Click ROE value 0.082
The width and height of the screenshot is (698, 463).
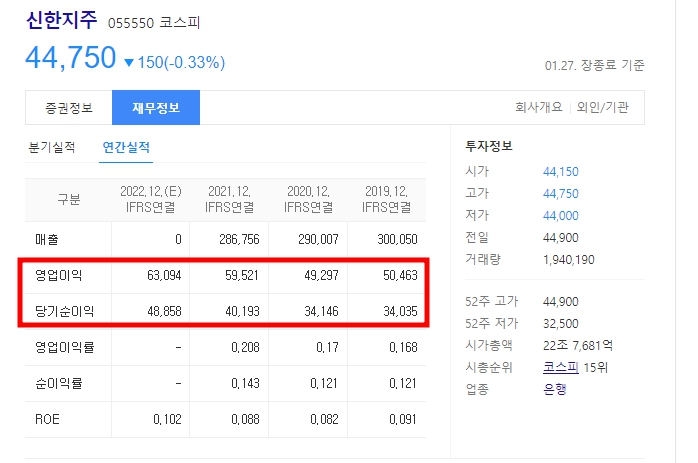tap(325, 419)
